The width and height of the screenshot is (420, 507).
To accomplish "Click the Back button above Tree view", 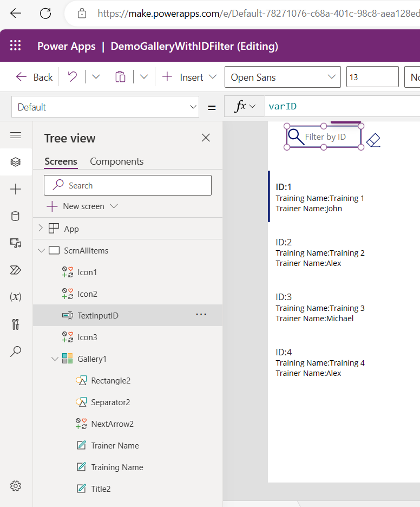I will coord(34,76).
